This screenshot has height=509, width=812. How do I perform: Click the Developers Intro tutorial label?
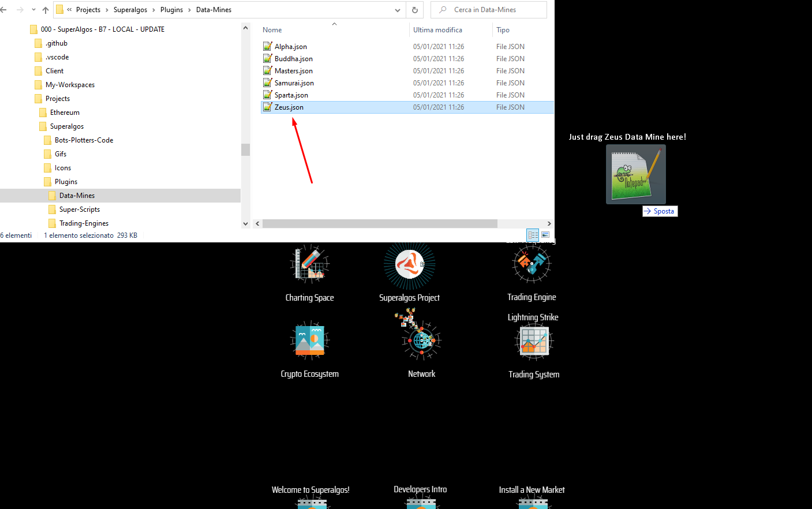(420, 489)
